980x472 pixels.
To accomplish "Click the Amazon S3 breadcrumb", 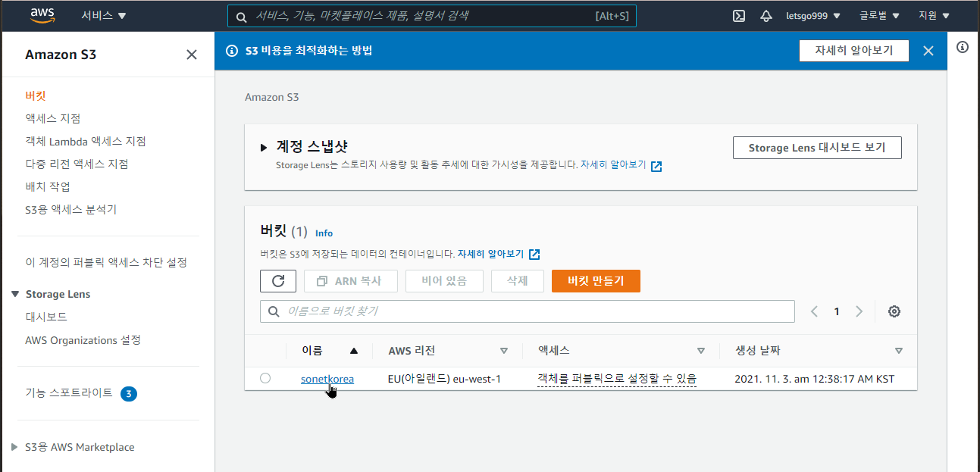I will click(271, 97).
